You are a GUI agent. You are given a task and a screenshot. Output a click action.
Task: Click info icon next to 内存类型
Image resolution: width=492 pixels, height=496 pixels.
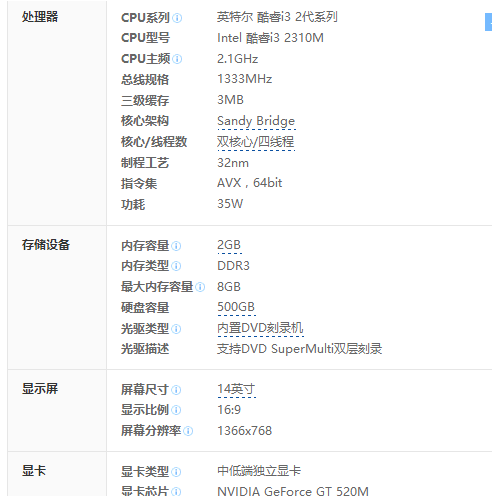[x=176, y=266]
